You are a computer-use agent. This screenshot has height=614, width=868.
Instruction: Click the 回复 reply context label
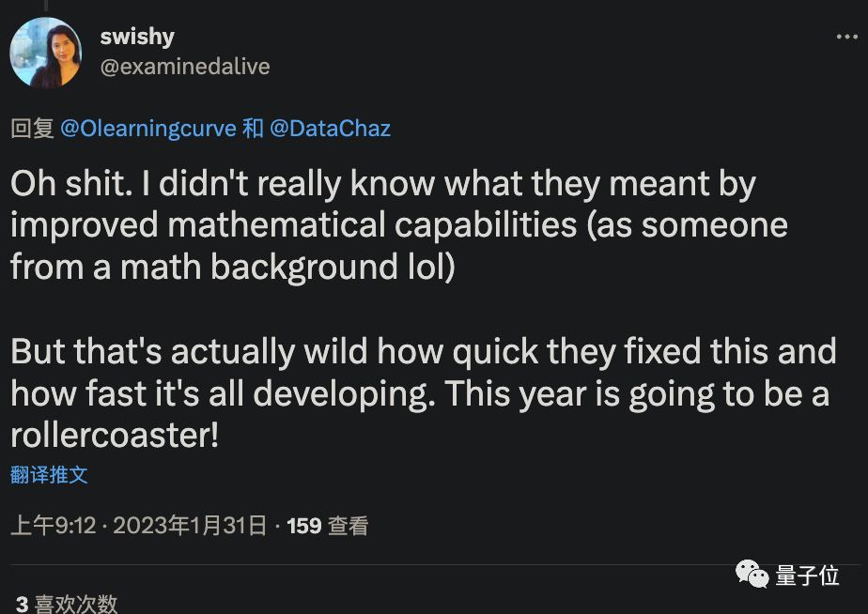26,129
